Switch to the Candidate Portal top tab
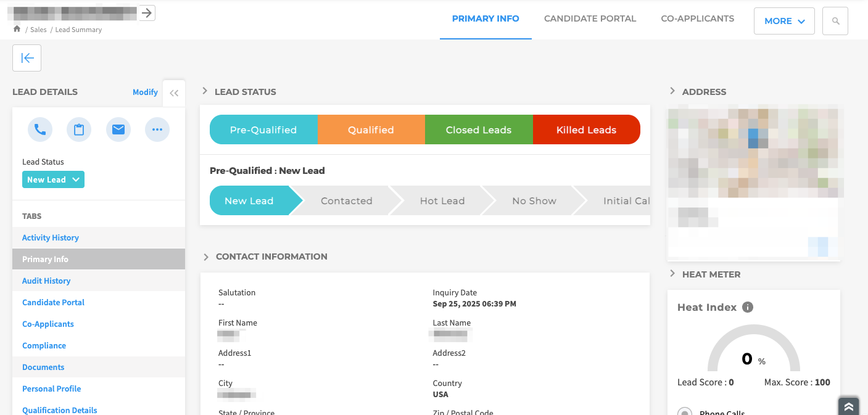The image size is (868, 415). tap(590, 19)
